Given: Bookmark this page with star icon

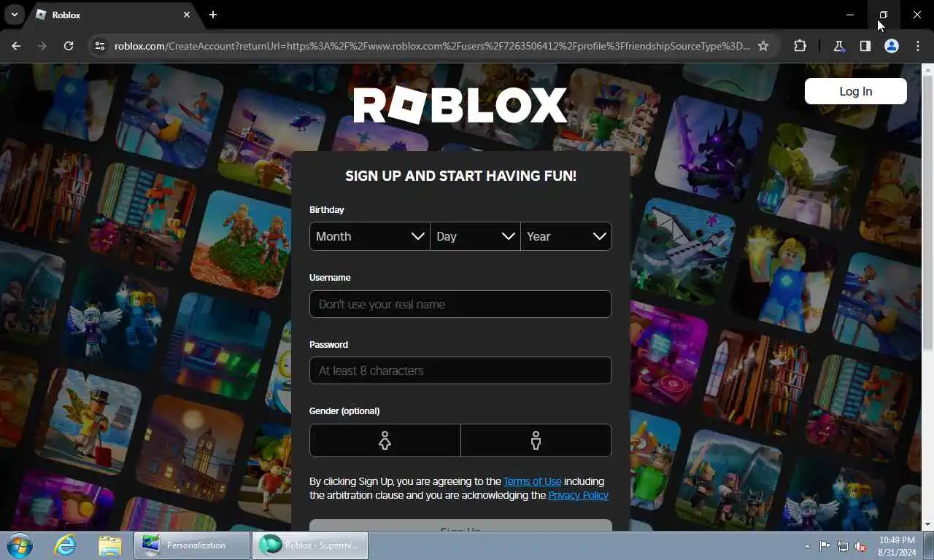Looking at the screenshot, I should 763,46.
